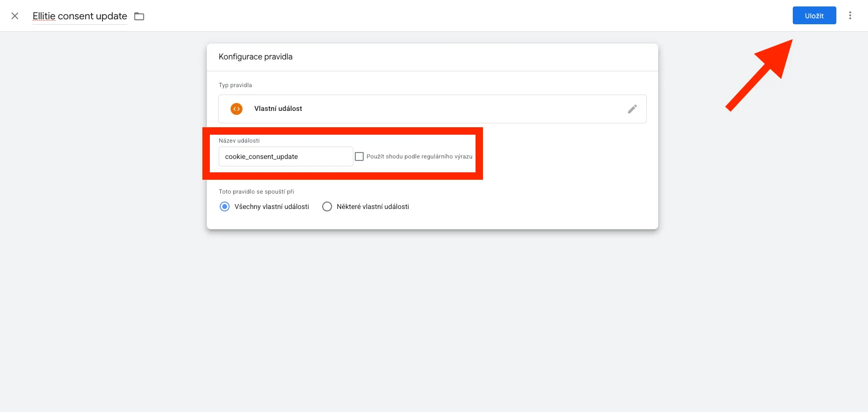Edit the trigger name Ellitie consent update

80,16
